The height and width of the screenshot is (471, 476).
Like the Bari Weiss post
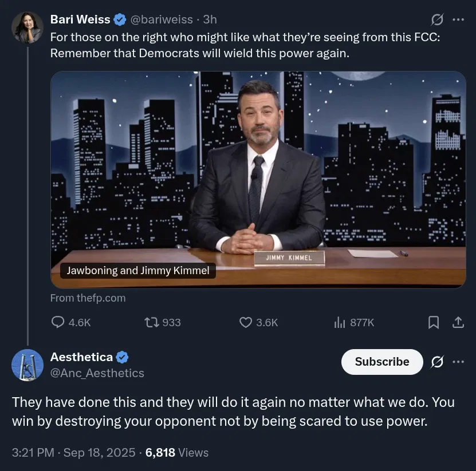pyautogui.click(x=246, y=322)
